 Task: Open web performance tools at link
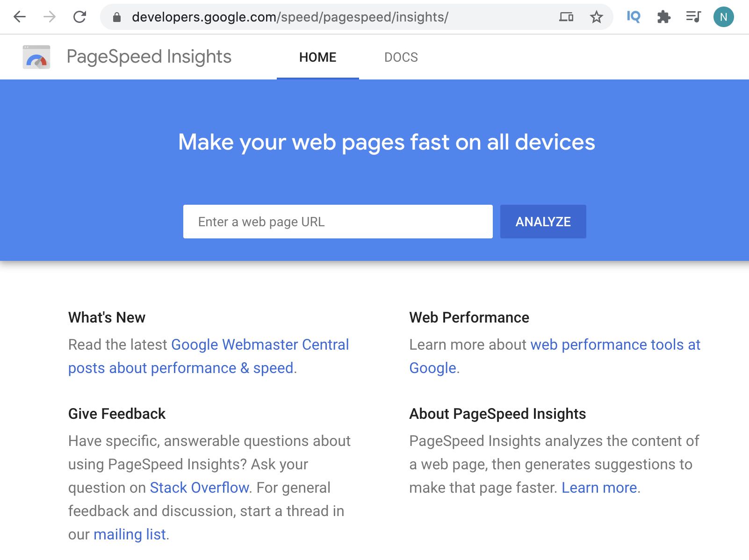tap(615, 345)
